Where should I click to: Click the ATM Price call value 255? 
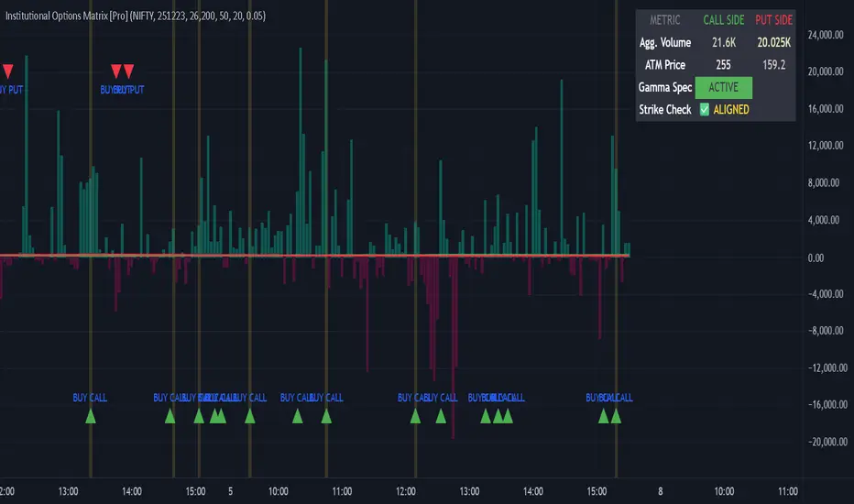(x=724, y=65)
